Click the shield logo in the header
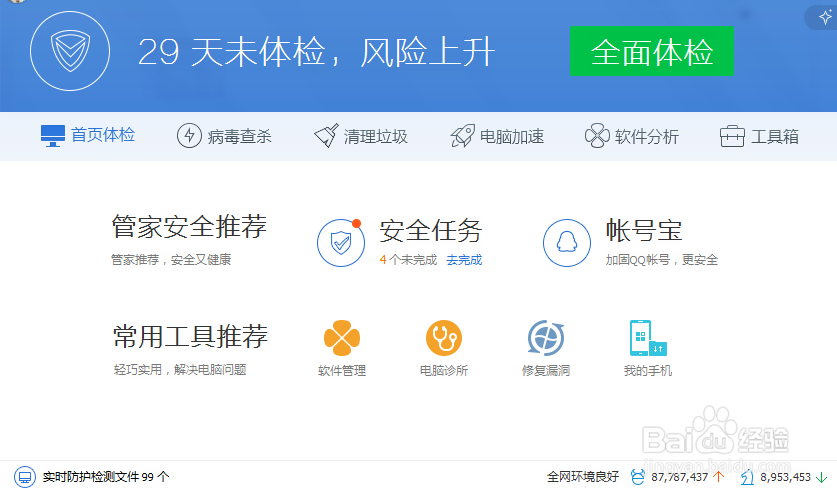This screenshot has height=495, width=837. [x=70, y=51]
